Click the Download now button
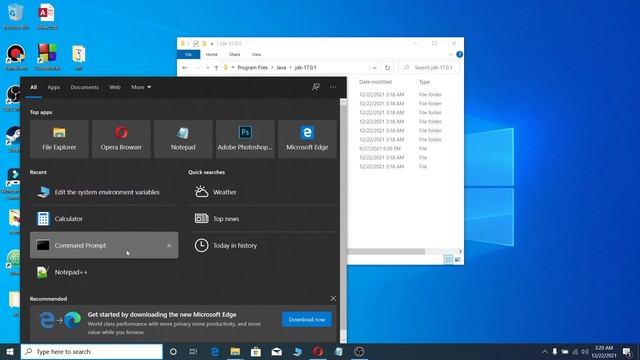Screen dimensions: 640x360 [x=307, y=319]
